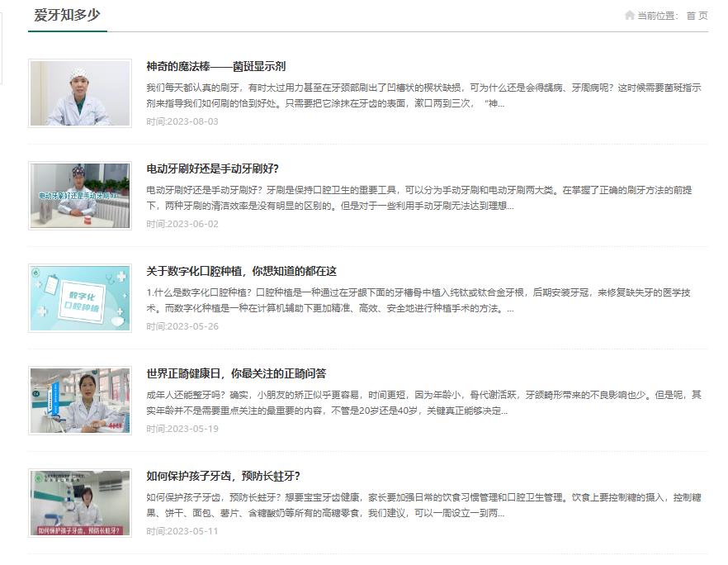
Task: Open article 神奇的魔法棒——菌斑显示剂
Action: (x=216, y=66)
